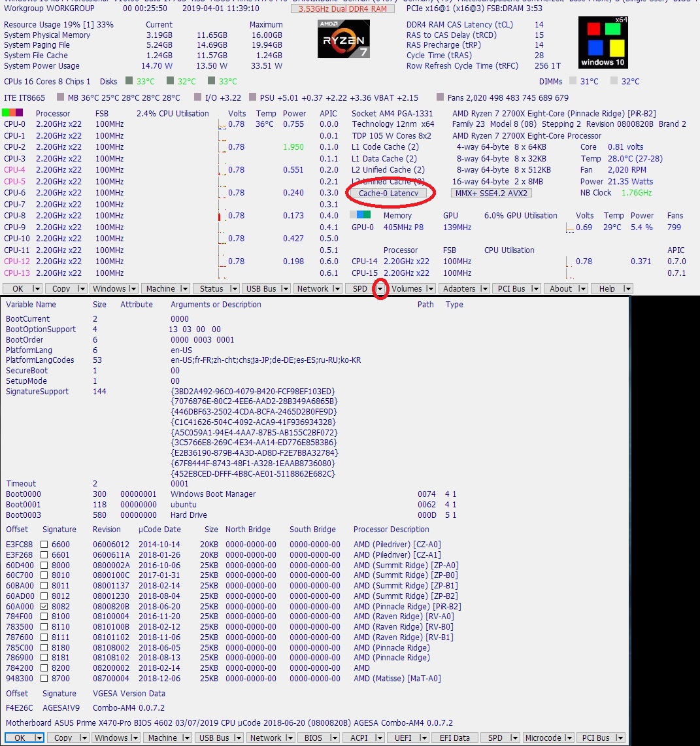
Task: Tick the 8700 Matisse checkbox
Action: pyautogui.click(x=44, y=678)
